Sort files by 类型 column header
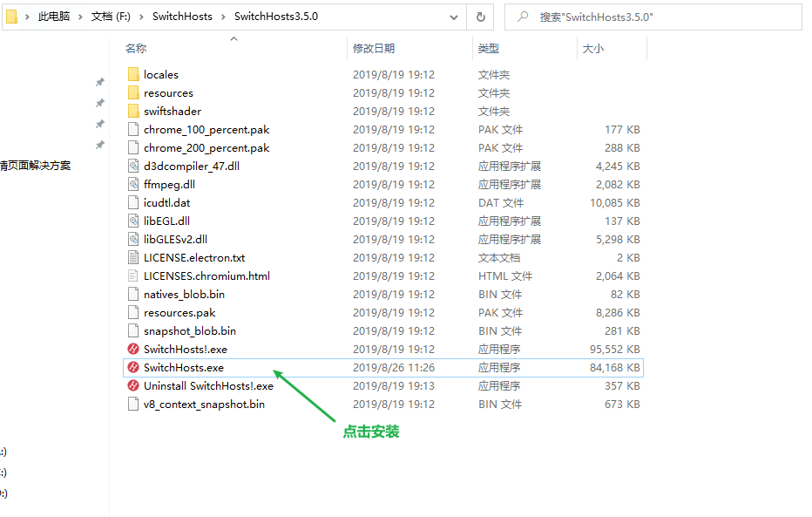The height and width of the screenshot is (517, 812). [489, 48]
